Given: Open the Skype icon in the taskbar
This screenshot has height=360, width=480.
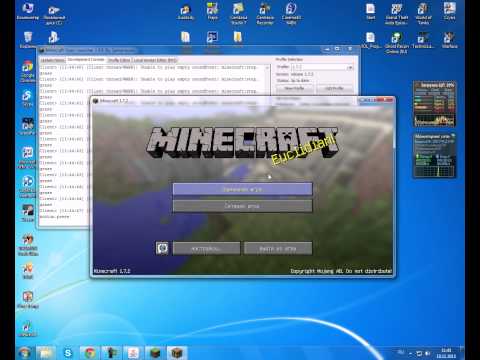Looking at the screenshot, I should [x=68, y=353].
